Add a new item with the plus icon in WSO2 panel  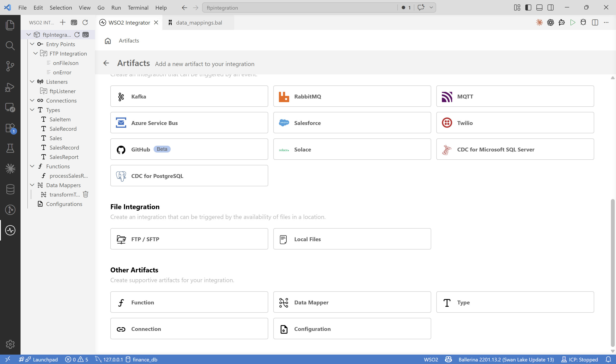[63, 22]
